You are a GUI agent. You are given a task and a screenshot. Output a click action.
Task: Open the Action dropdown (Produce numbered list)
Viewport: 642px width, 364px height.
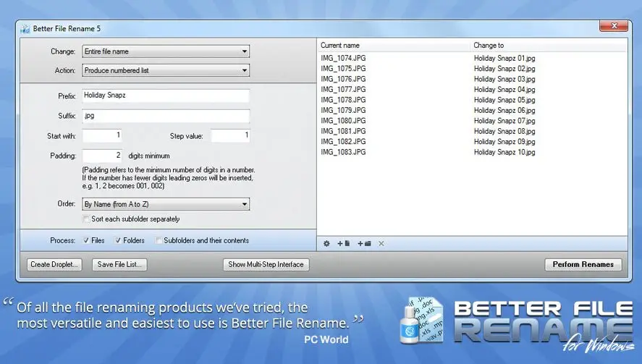click(x=166, y=70)
